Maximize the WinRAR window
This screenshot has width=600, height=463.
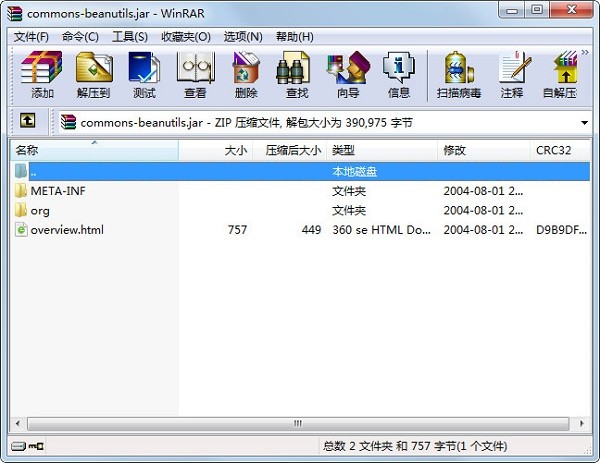click(537, 10)
